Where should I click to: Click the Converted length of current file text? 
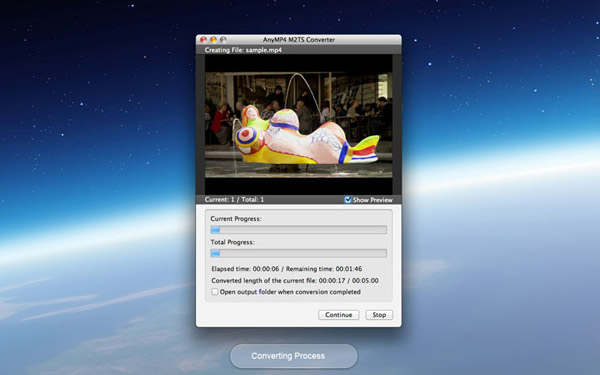click(295, 280)
